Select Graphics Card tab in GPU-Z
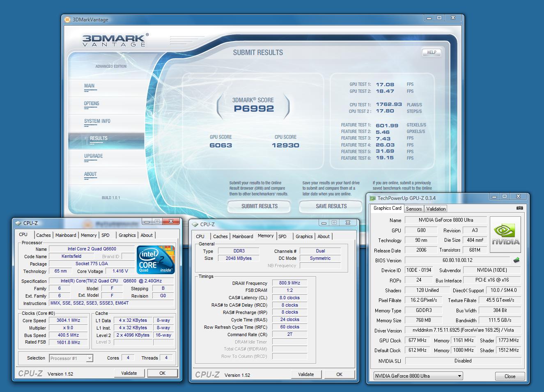The height and width of the screenshot is (392, 544). coord(387,208)
